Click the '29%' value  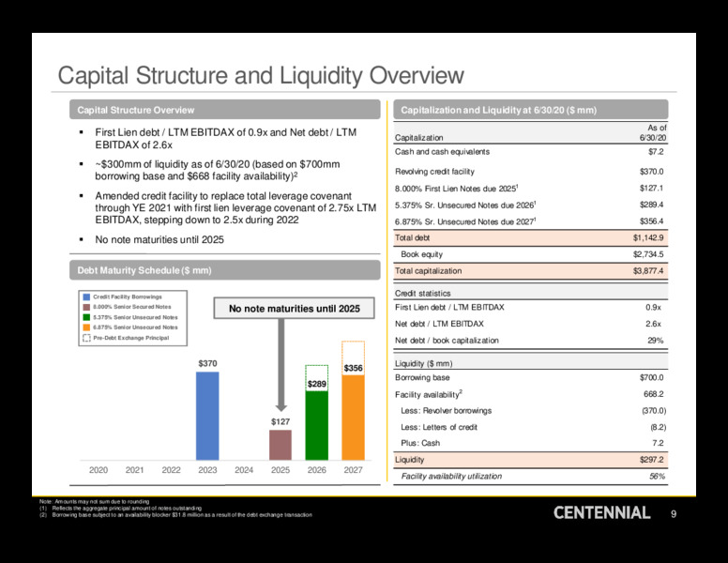(656, 341)
